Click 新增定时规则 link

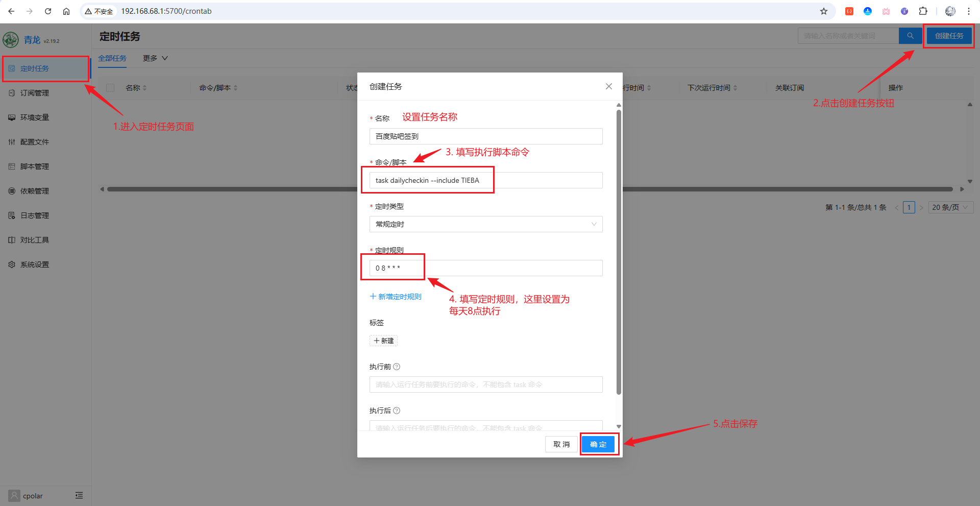click(396, 297)
